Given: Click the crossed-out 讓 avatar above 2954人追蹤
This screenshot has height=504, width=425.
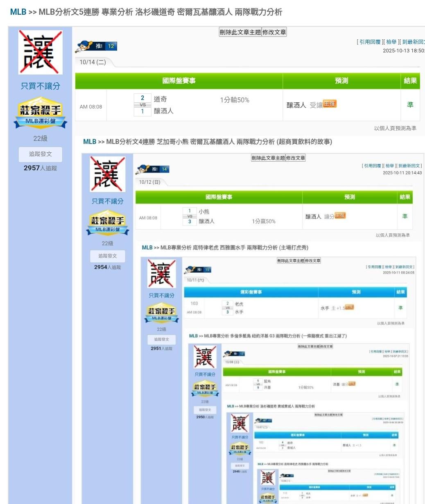Looking at the screenshot, I should tap(107, 174).
